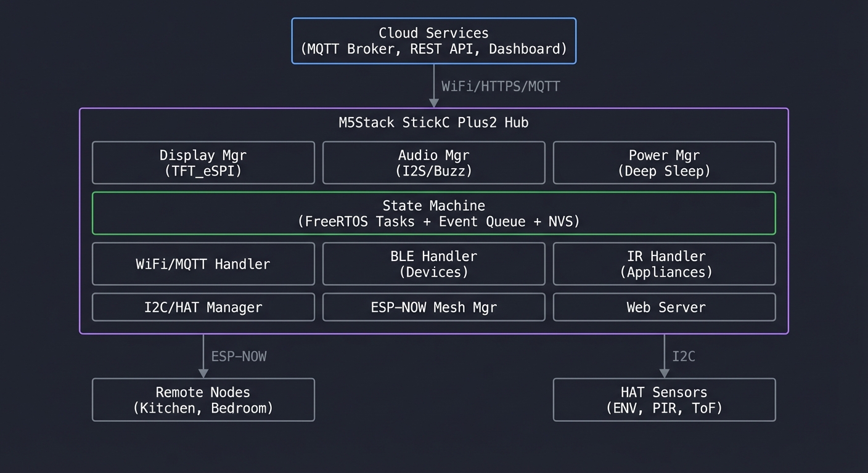Select the Power Mgr (Deep Sleep) block
The image size is (868, 473).
click(x=664, y=163)
